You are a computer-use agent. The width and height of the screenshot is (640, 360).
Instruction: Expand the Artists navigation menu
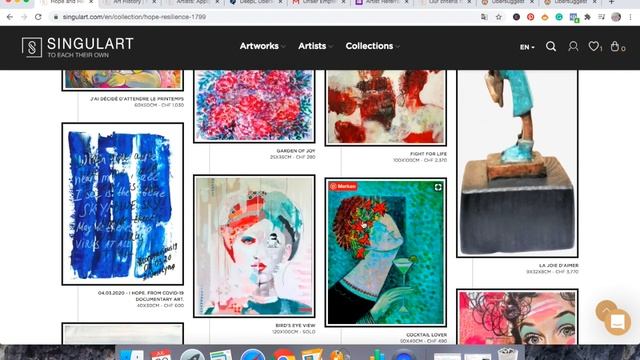point(315,46)
